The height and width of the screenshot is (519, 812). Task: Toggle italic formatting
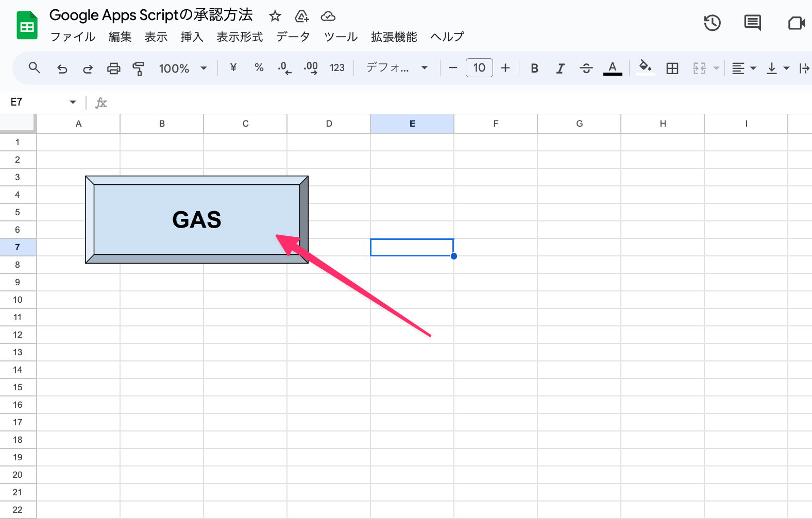pos(561,68)
